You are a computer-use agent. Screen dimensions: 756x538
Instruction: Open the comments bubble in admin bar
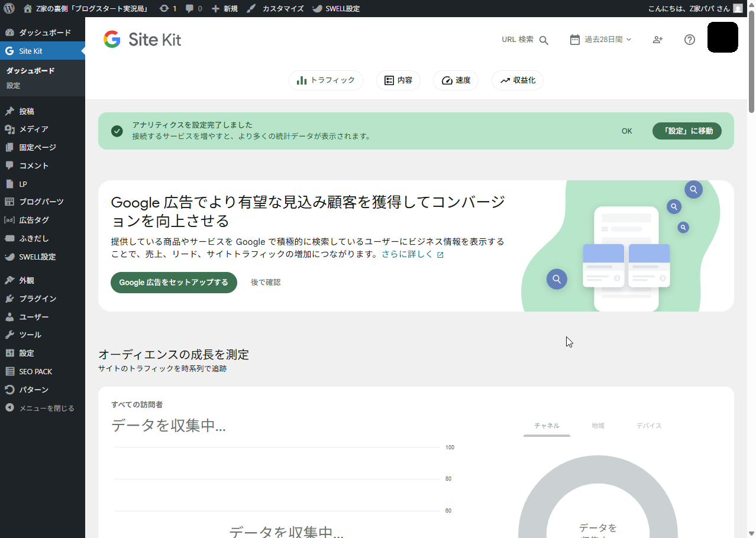pos(193,9)
